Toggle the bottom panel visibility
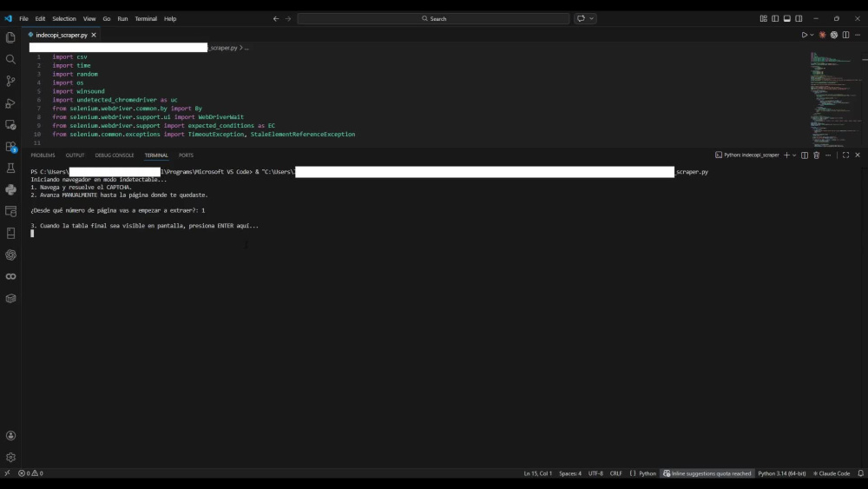Viewport: 868px width, 489px height. tap(786, 18)
